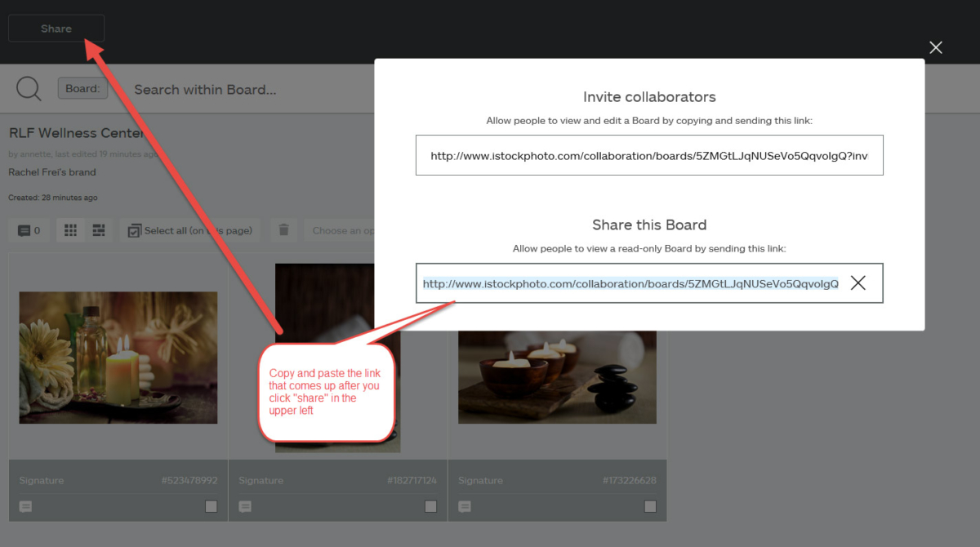
Task: Open the spa candles and oils thumbnail
Action: pos(118,358)
